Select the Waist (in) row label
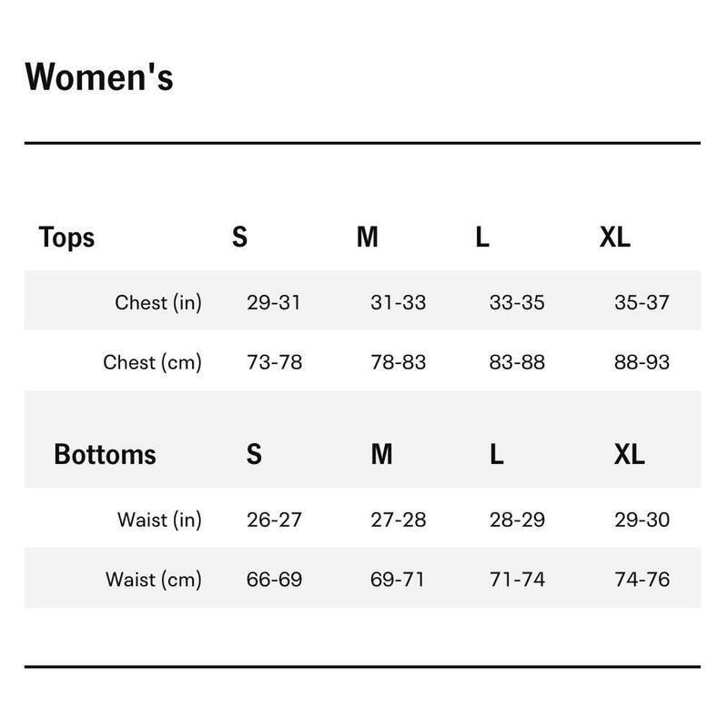The image size is (728, 728). coord(160,520)
